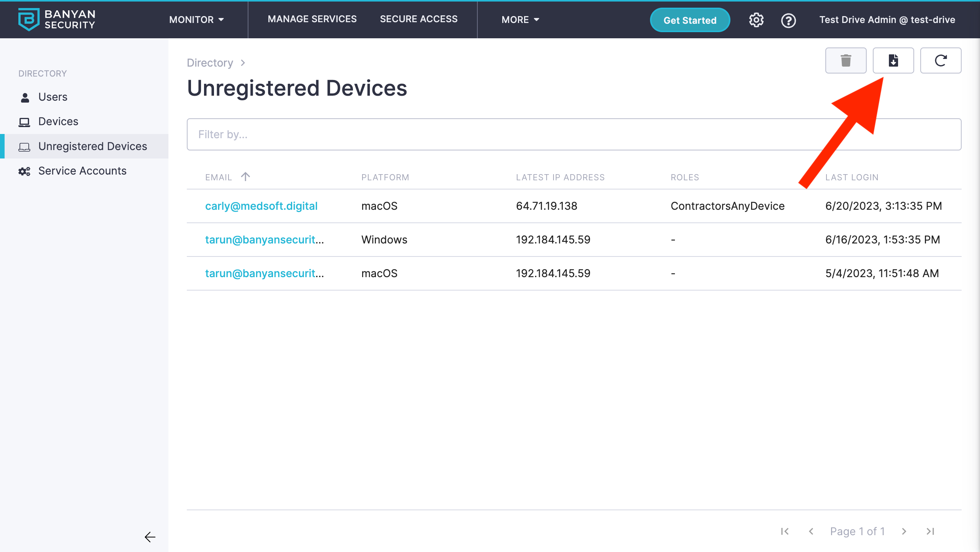This screenshot has height=552, width=980.
Task: Sort by email ascending arrow
Action: click(x=245, y=176)
